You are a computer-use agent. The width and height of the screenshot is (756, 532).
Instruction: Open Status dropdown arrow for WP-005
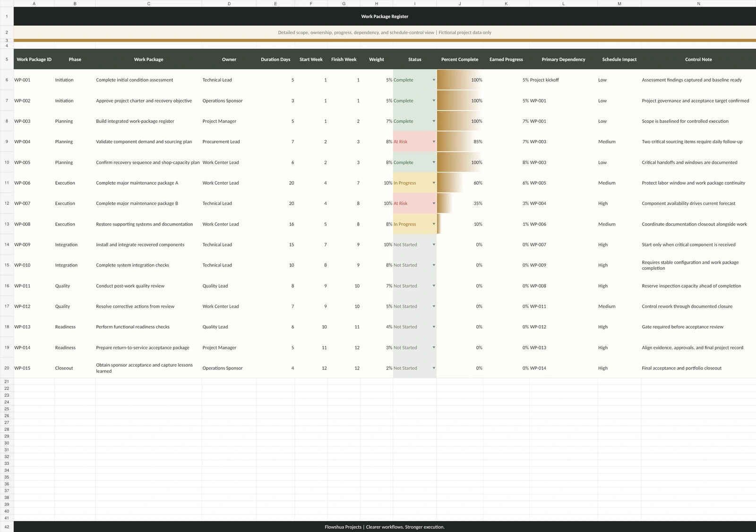tap(434, 163)
